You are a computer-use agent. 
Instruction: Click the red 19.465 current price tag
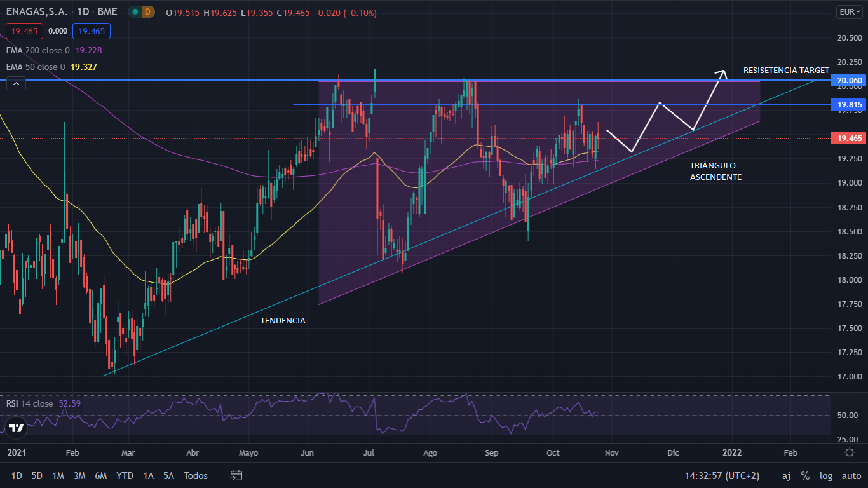point(849,138)
